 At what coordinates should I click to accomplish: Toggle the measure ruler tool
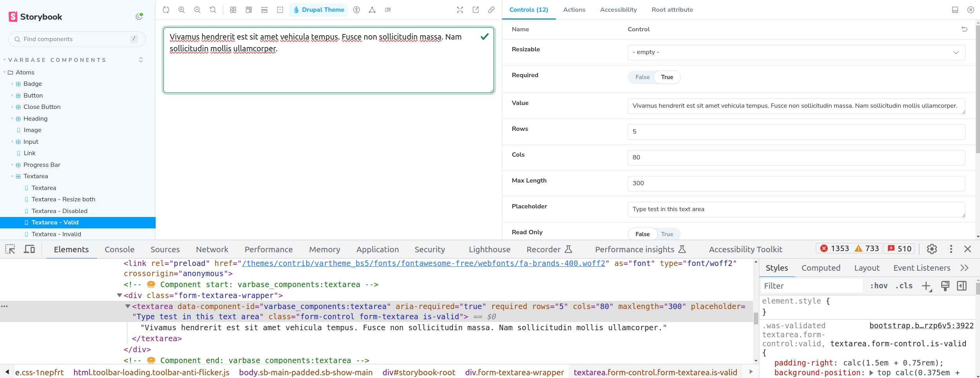[x=264, y=10]
